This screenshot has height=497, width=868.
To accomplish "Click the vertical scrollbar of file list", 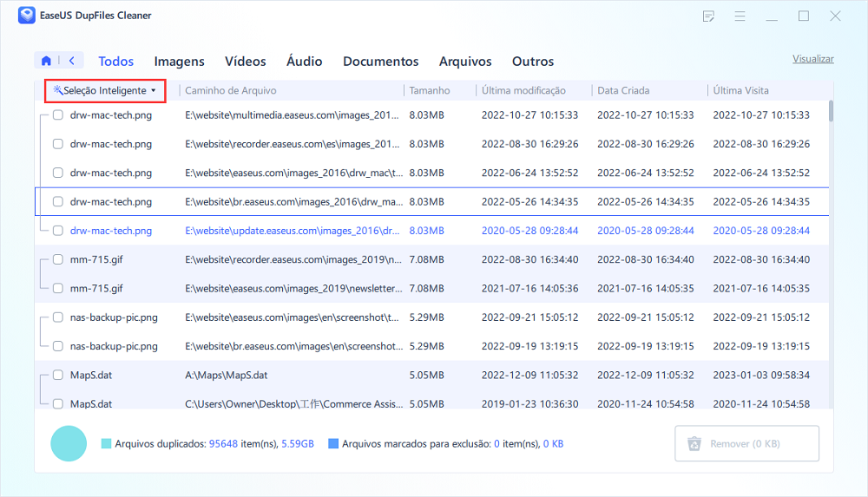I will point(831,111).
